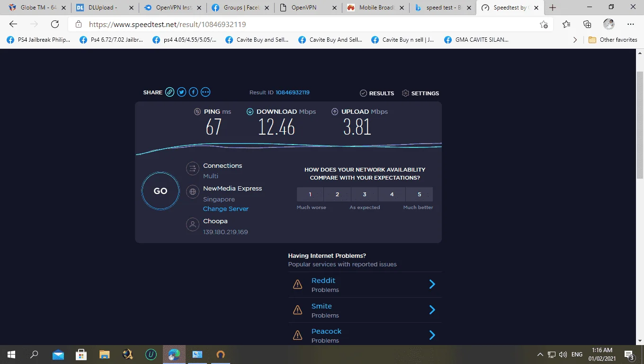Rate network availability 3

[365, 194]
